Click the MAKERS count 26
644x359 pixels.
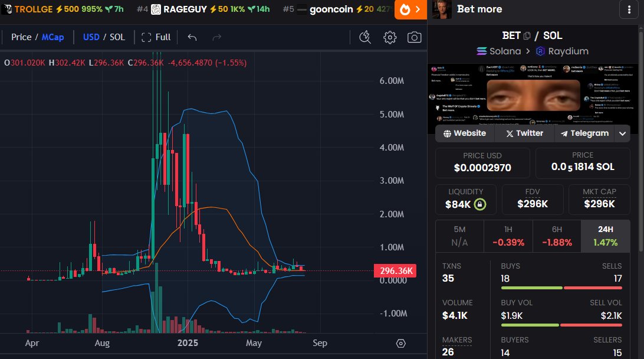[x=448, y=352]
